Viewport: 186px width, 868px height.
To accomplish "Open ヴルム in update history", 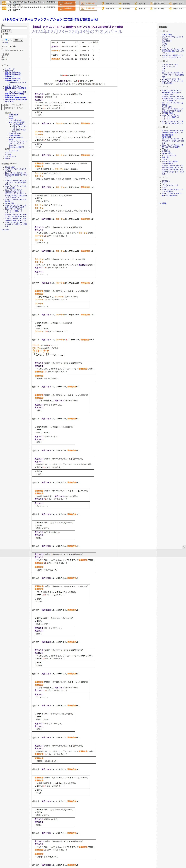I will click(164, 43).
